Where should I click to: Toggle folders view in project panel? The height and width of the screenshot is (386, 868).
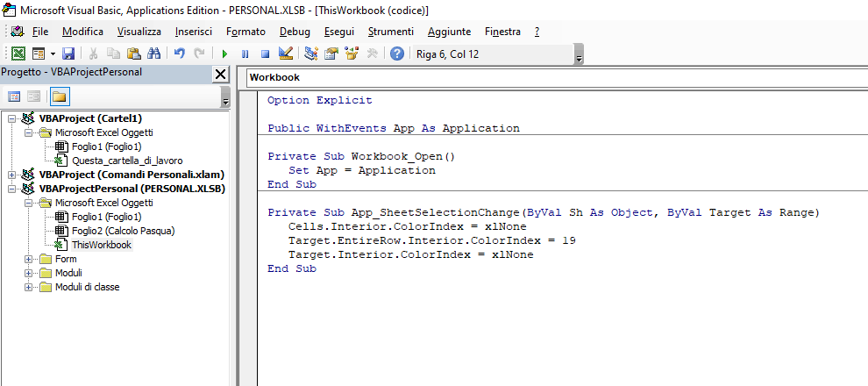pos(60,96)
